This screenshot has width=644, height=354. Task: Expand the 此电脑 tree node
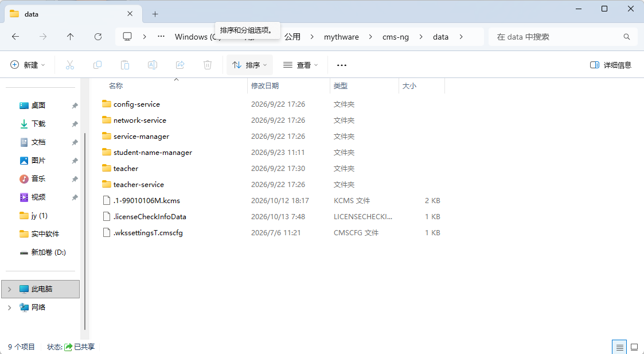(9, 289)
